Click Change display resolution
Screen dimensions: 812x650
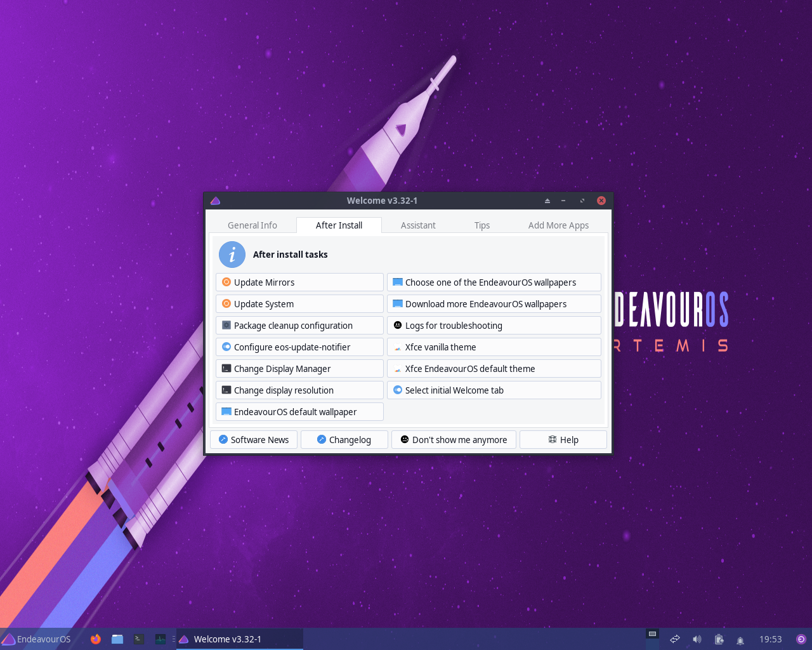pos(299,390)
